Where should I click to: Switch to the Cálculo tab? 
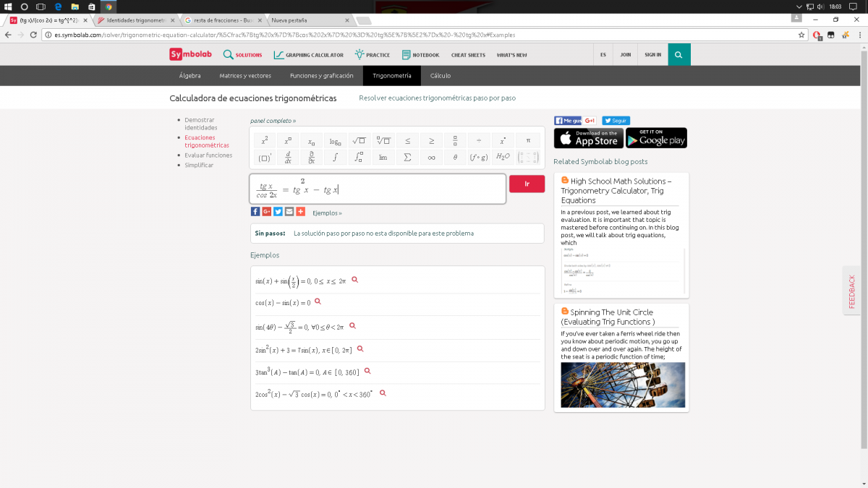point(440,76)
